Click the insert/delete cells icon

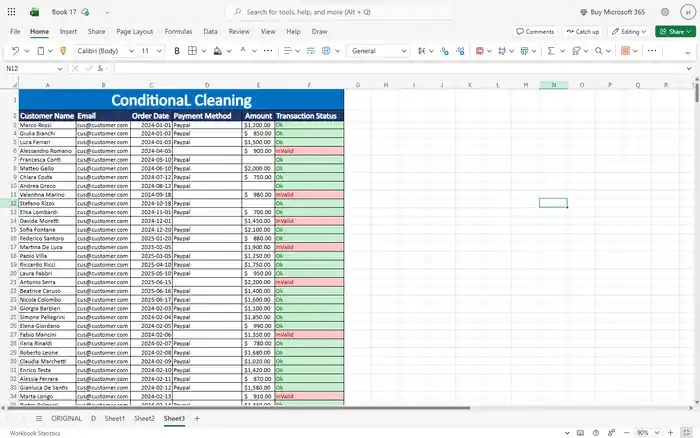click(x=502, y=51)
